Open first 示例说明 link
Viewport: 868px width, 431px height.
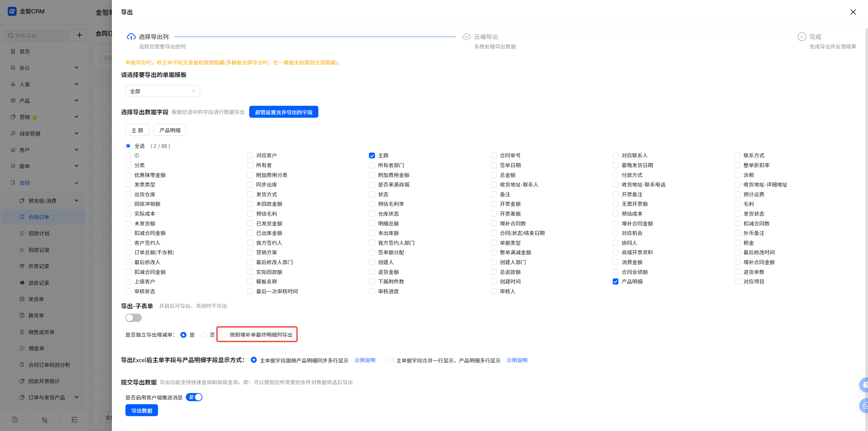tap(365, 360)
